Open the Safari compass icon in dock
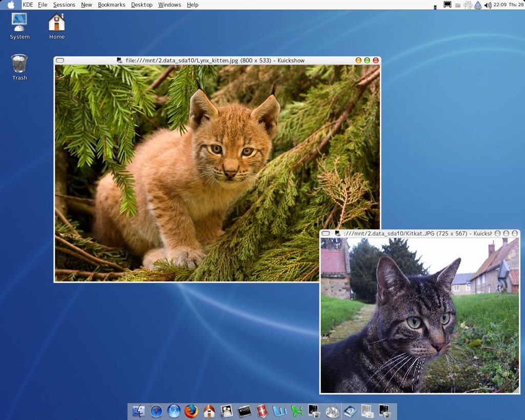 click(x=156, y=411)
